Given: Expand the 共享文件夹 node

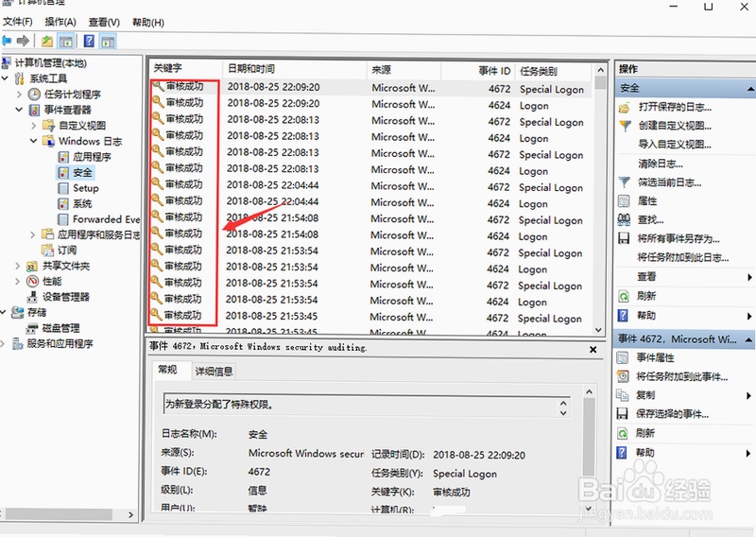Looking at the screenshot, I should coord(18,266).
